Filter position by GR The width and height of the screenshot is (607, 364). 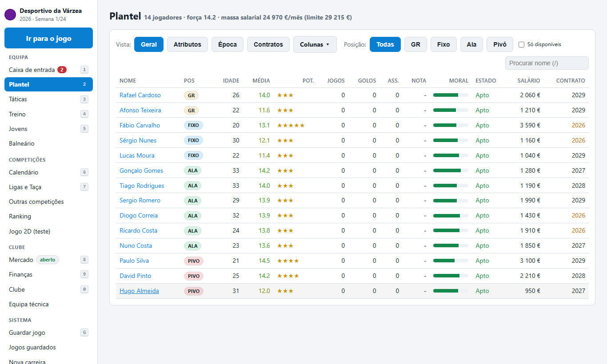coord(415,44)
